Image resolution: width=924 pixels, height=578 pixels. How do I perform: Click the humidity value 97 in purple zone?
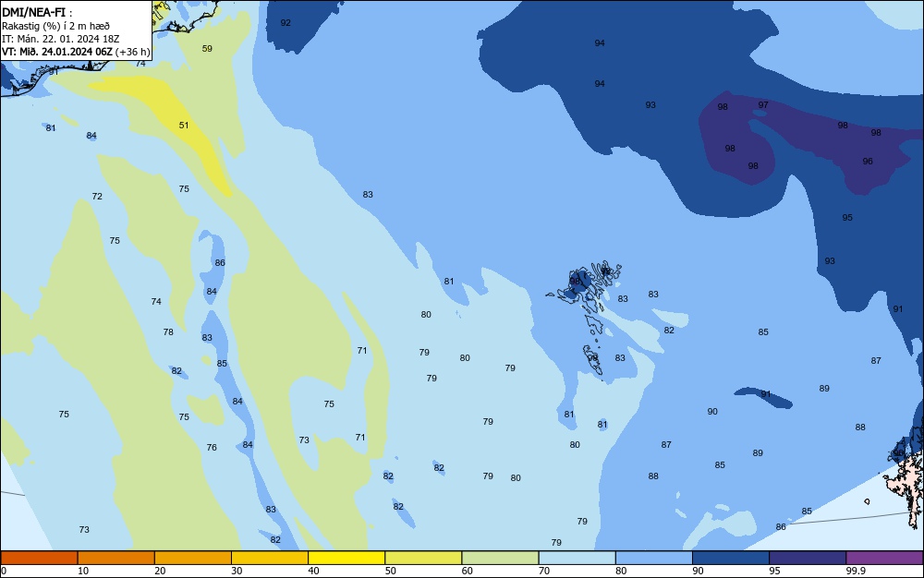tap(763, 104)
